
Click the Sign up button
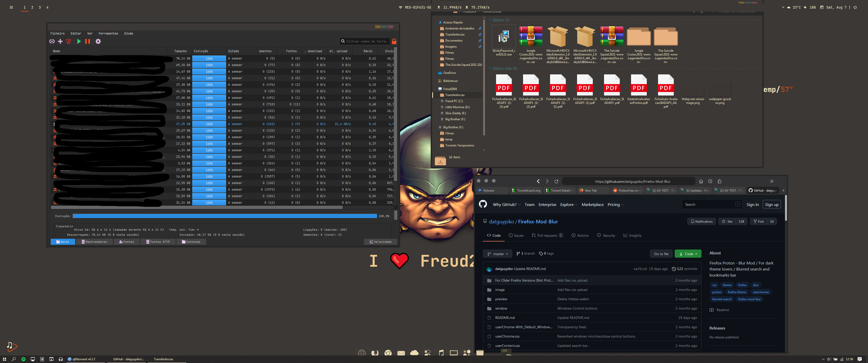(x=771, y=205)
